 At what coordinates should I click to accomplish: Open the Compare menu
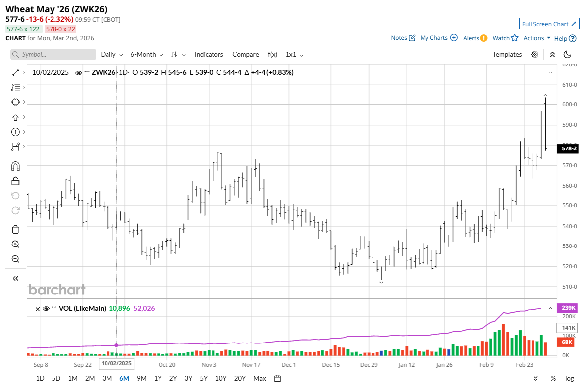(246, 54)
